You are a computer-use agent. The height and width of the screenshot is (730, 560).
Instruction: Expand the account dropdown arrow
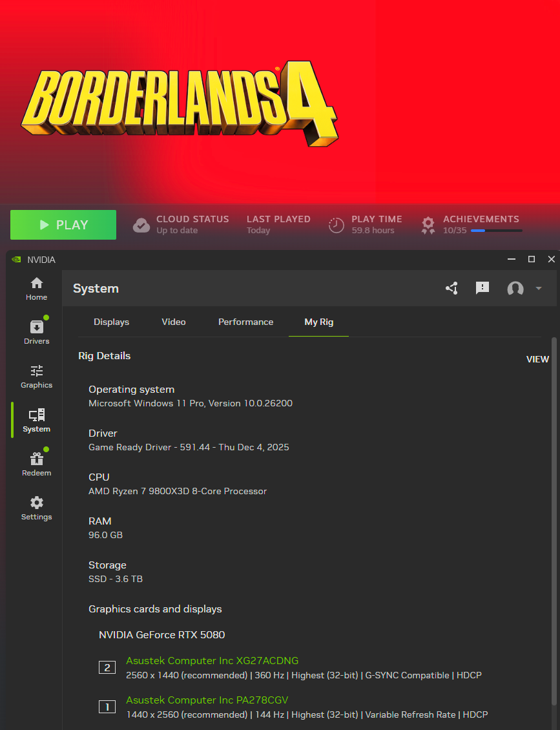pos(539,288)
